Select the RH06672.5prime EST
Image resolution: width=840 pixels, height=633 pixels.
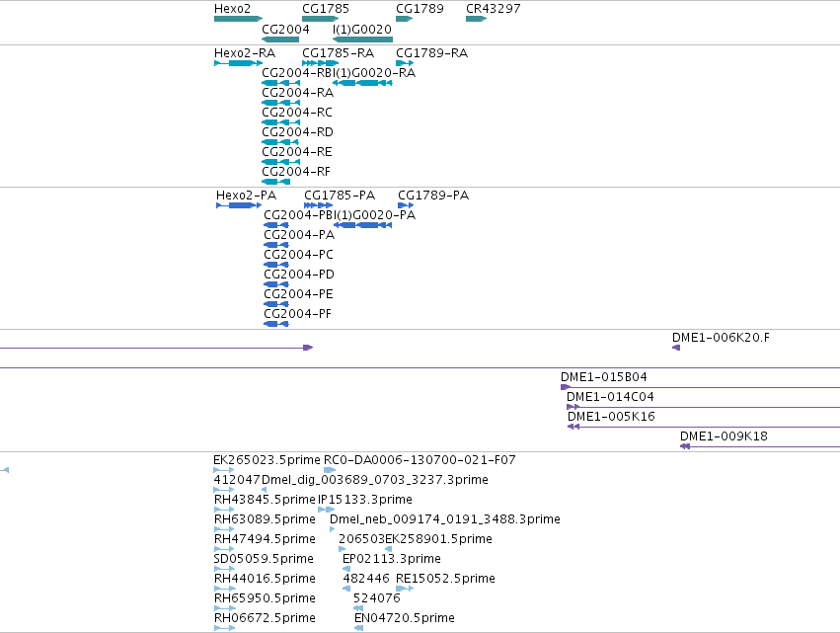click(224, 628)
